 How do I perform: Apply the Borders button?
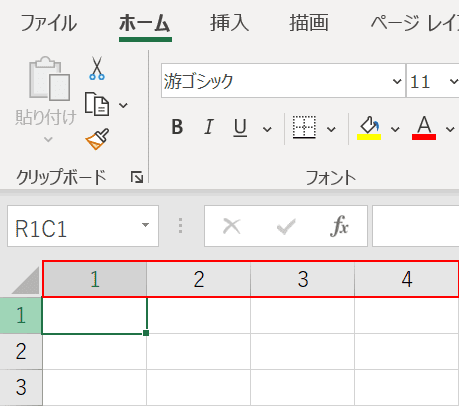[x=304, y=127]
